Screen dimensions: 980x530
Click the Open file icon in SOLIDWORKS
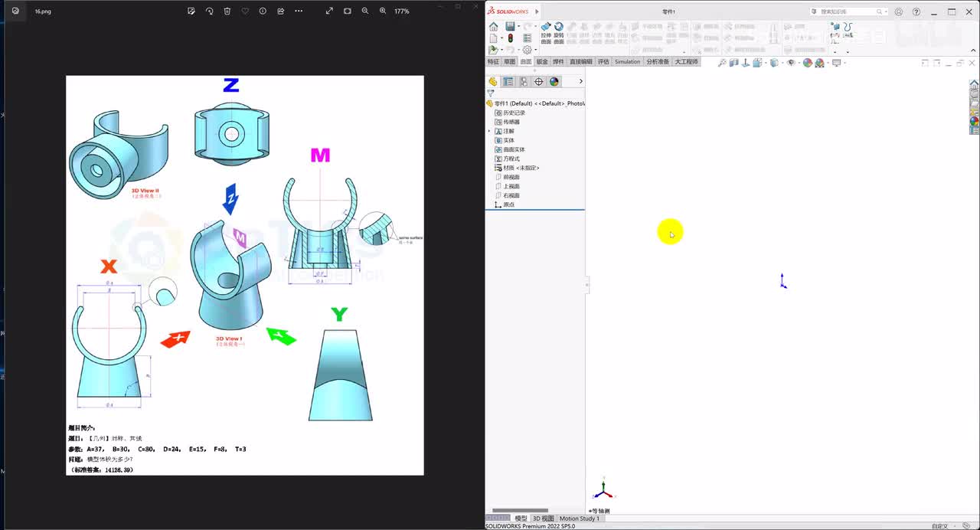[x=493, y=50]
